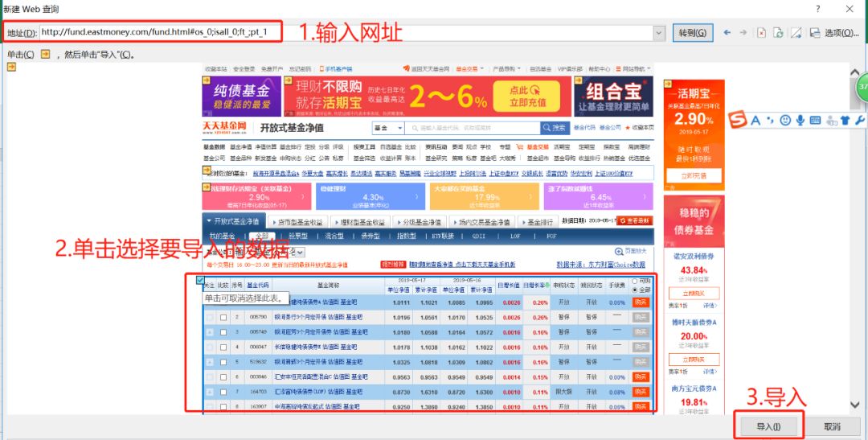Click the 转到(G) button
Image resolution: width=868 pixels, height=440 pixels.
click(693, 33)
